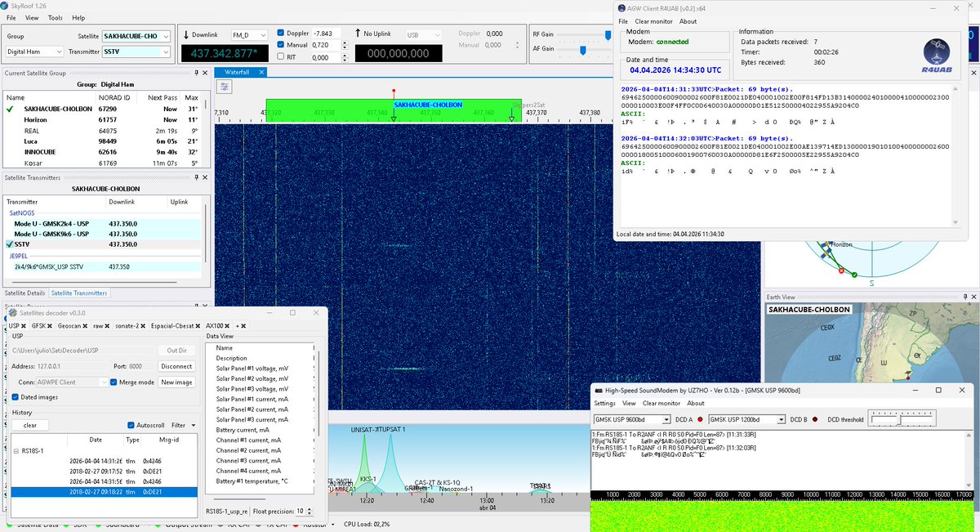Open Clear monitor in AGW Client menu

click(653, 21)
